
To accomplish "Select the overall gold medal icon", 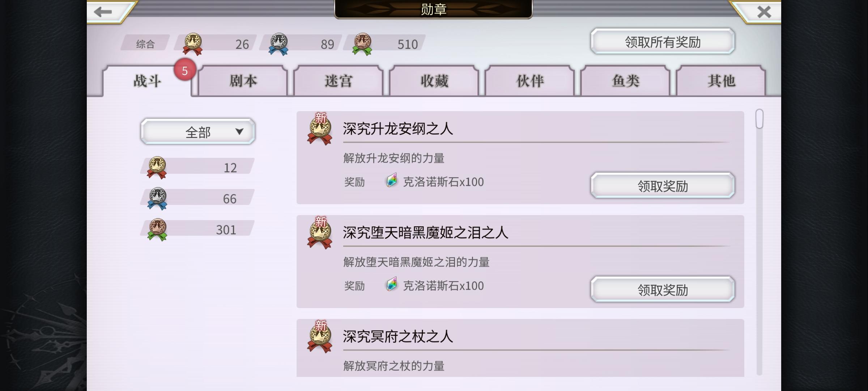I will pyautogui.click(x=193, y=44).
